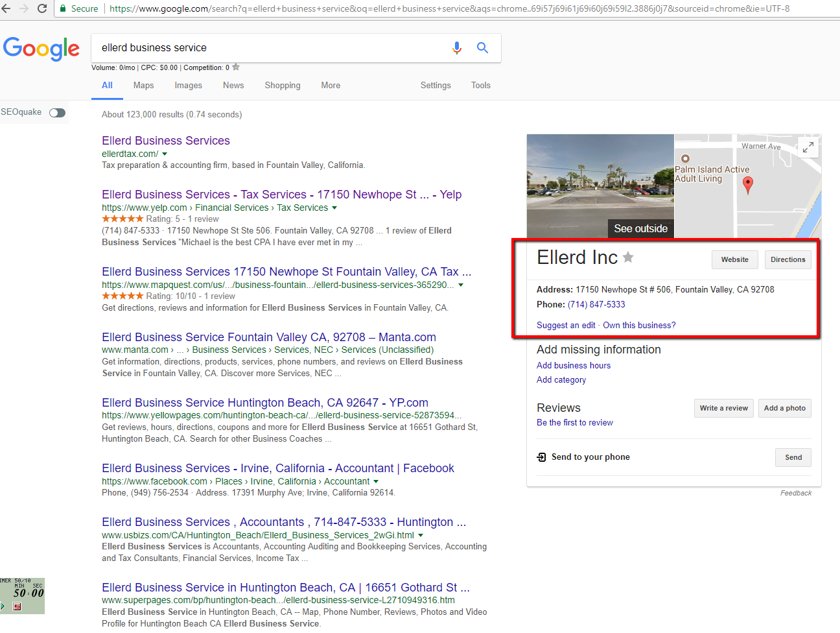Click the Palm Island Active Adult Living marker
Screen dimensions: 840x633
point(685,158)
